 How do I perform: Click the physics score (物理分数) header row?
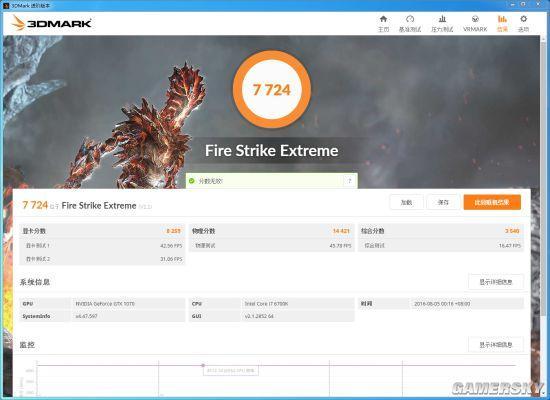pyautogui.click(x=271, y=231)
